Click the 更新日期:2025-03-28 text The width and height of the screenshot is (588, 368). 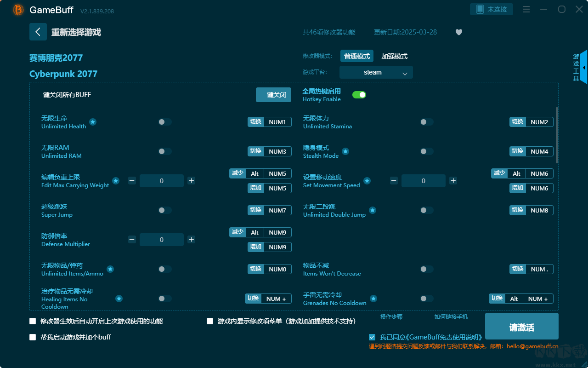[x=406, y=32]
